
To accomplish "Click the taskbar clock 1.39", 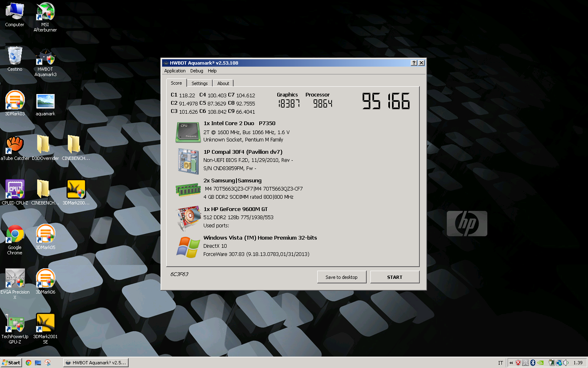I will pyautogui.click(x=578, y=363).
